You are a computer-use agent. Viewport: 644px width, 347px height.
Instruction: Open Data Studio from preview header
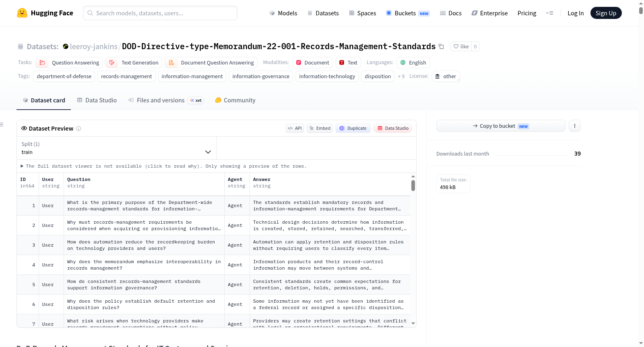point(393,128)
